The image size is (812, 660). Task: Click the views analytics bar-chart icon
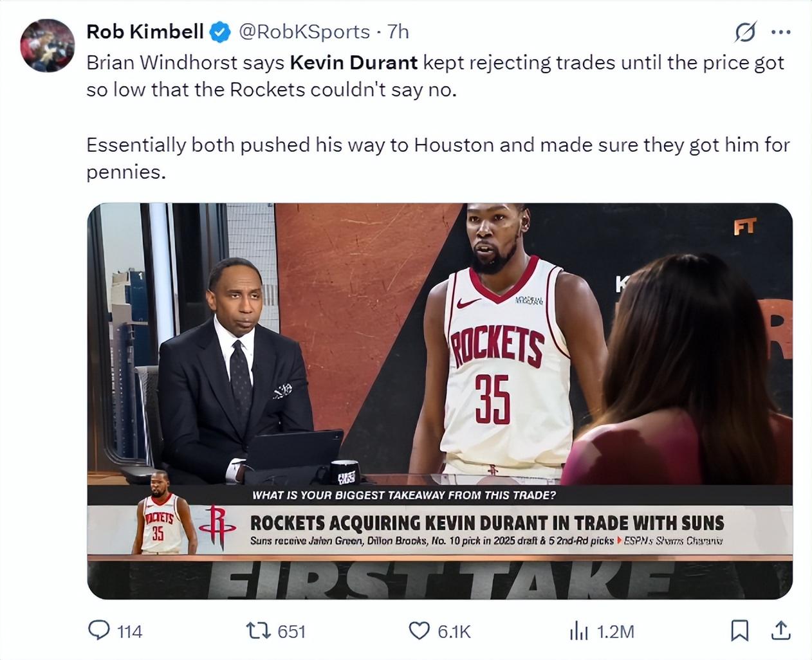pyautogui.click(x=578, y=632)
